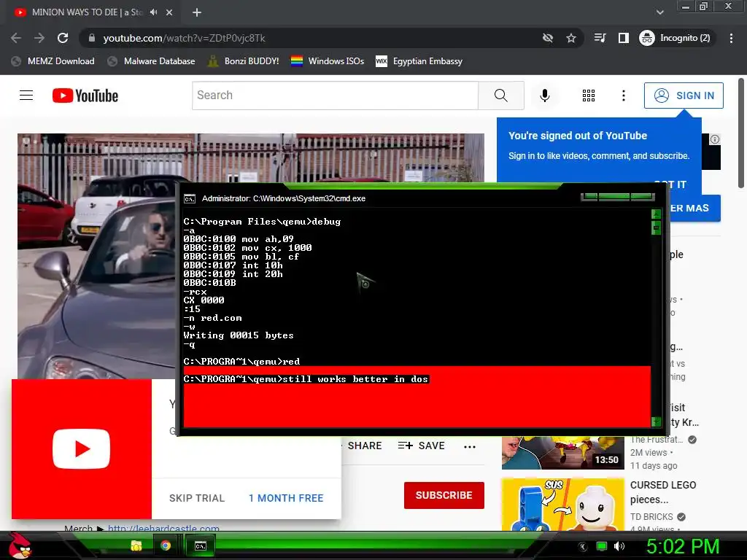Click the YouTube Premium red logo
Screen dimensions: 747x560
[x=82, y=449]
